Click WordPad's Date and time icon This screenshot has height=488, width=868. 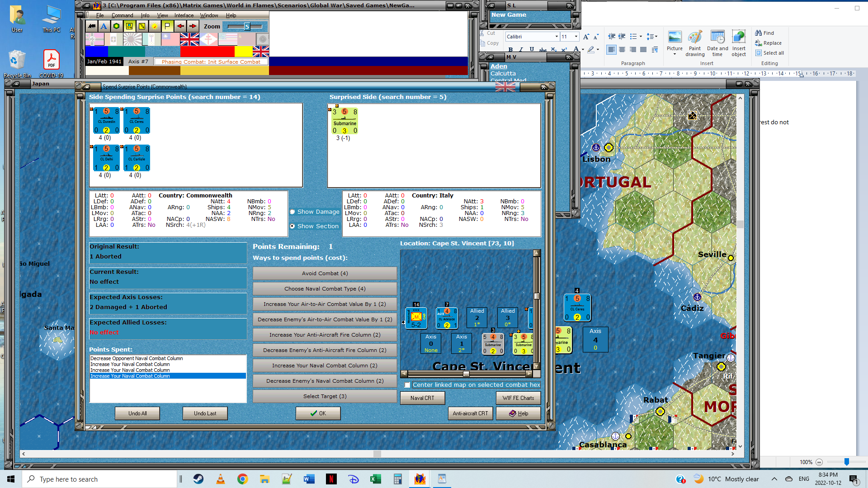pyautogui.click(x=717, y=37)
